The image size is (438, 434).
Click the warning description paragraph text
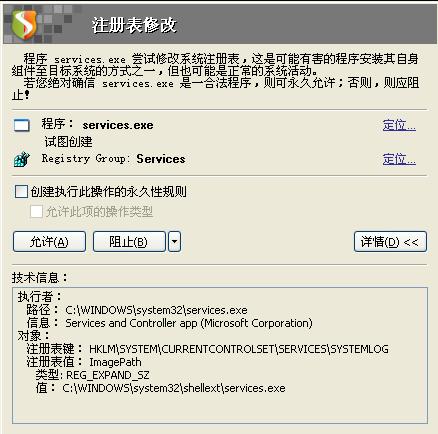[x=215, y=77]
